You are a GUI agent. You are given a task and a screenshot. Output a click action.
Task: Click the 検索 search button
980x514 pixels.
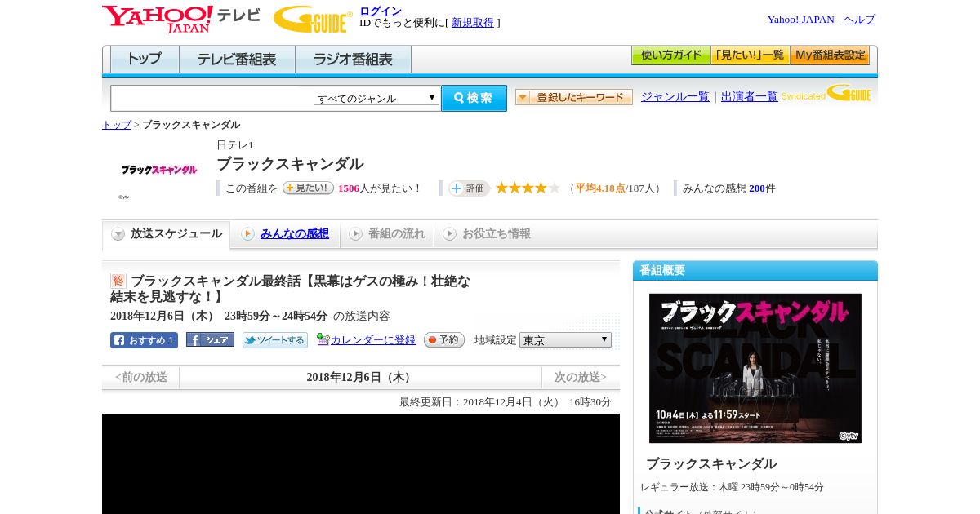[474, 98]
